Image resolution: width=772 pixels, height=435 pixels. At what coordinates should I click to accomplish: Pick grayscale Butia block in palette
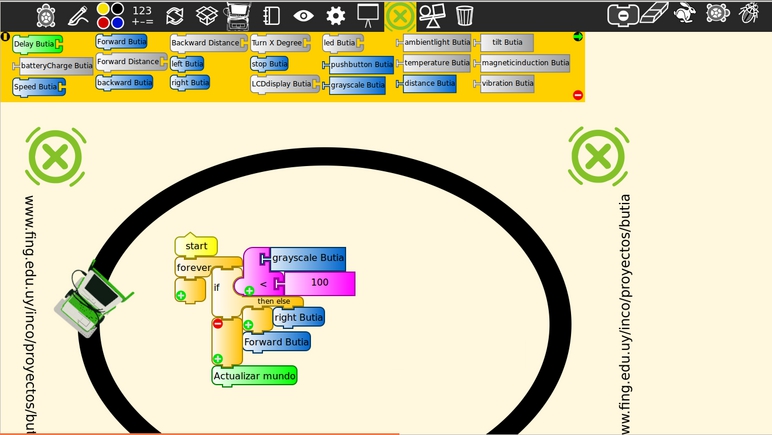(354, 85)
